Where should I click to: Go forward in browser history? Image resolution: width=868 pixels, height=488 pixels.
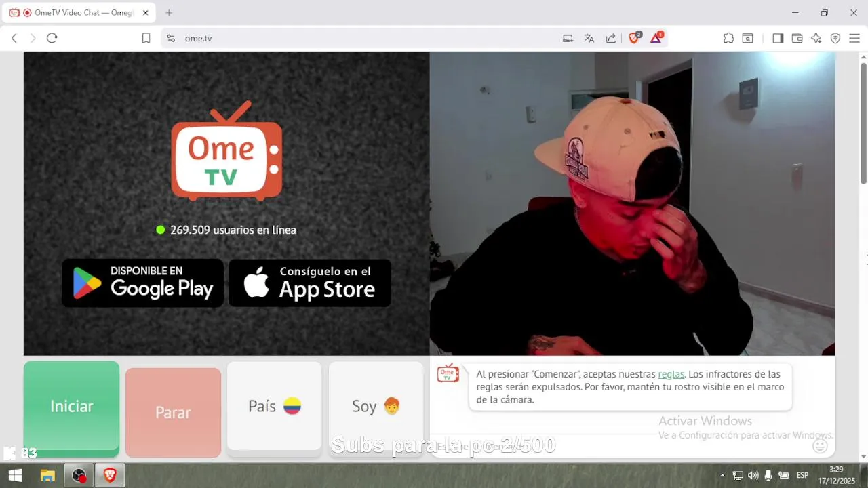[x=33, y=38]
